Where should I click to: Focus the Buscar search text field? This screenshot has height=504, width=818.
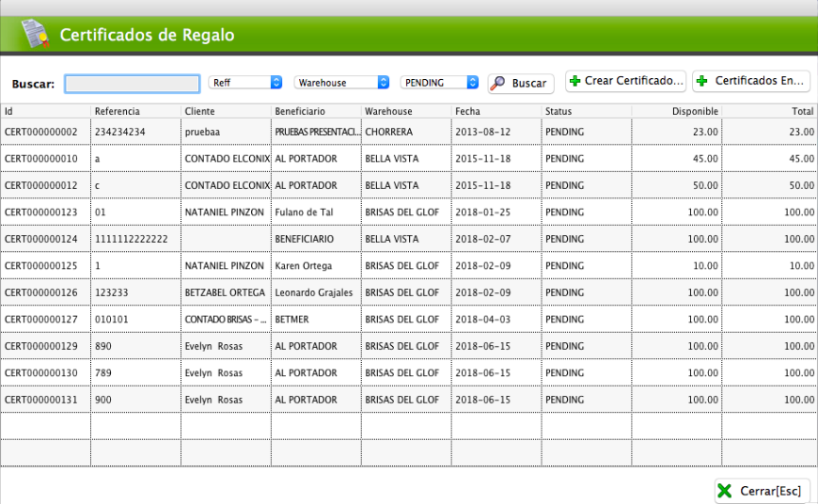pyautogui.click(x=132, y=84)
